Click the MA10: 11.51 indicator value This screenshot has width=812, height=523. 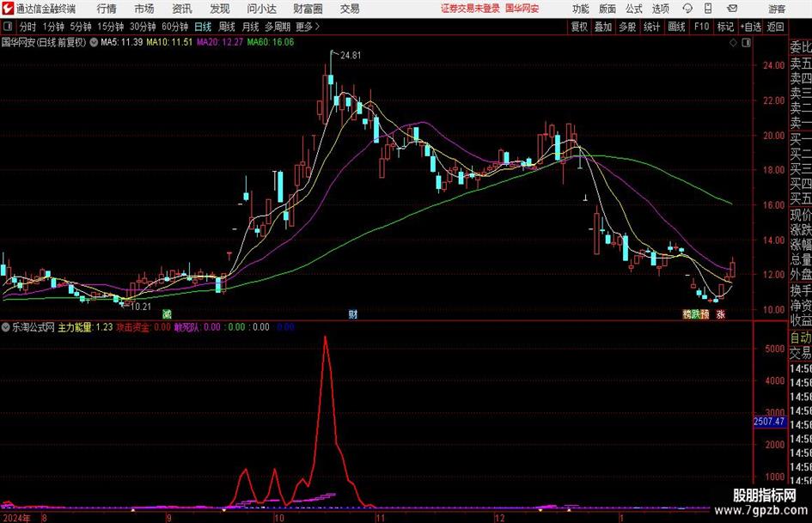[169, 42]
